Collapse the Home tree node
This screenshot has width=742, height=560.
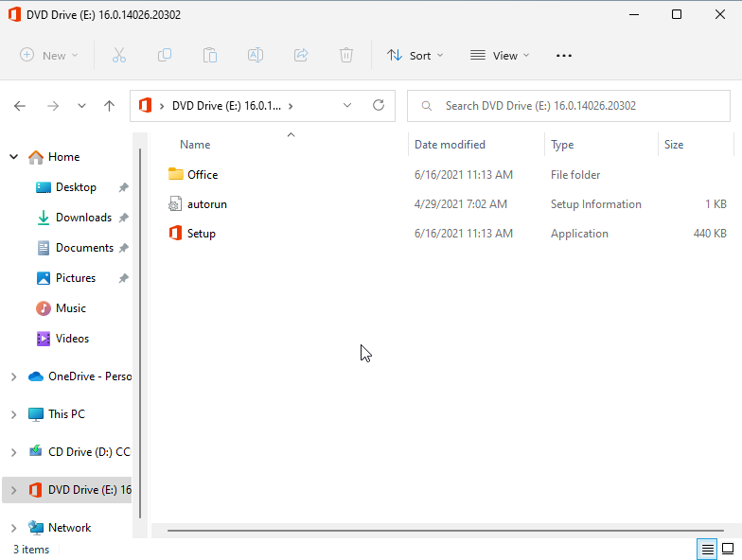click(13, 157)
